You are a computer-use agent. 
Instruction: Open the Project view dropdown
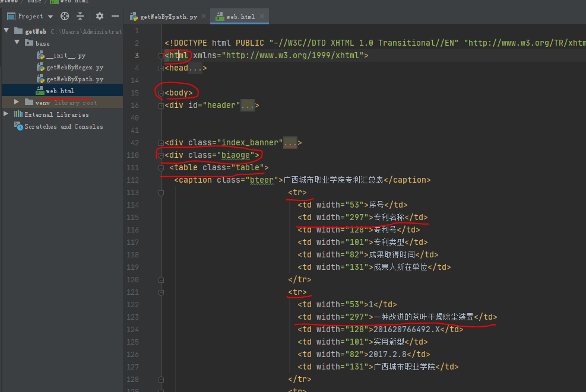(x=50, y=17)
